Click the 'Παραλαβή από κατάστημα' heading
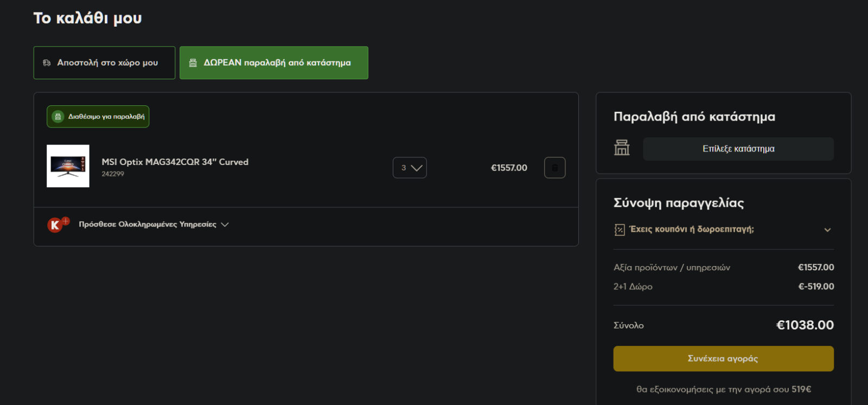868x405 pixels. coord(694,117)
